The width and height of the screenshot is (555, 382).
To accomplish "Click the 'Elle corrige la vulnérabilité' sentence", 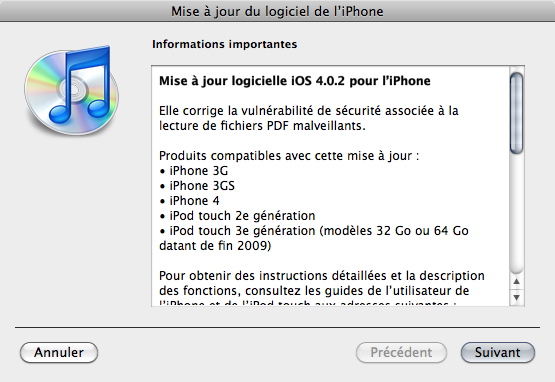I will (309, 118).
